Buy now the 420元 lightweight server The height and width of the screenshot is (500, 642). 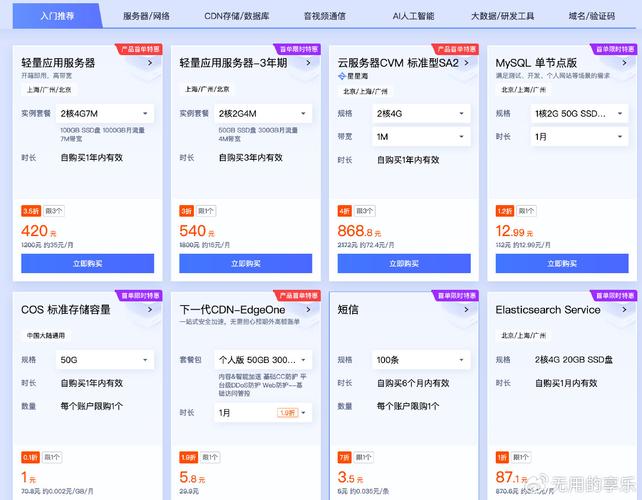[88, 263]
